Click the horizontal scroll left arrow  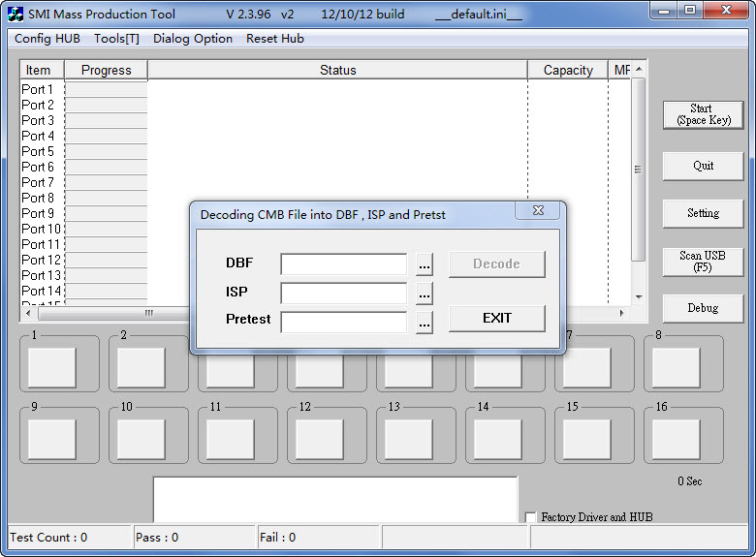[x=28, y=313]
